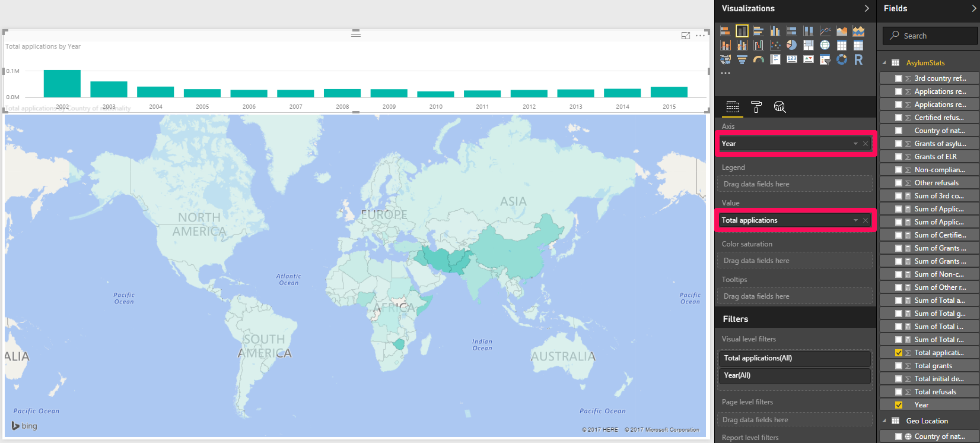
Task: Select the scatter chart visualization
Action: [x=775, y=45]
